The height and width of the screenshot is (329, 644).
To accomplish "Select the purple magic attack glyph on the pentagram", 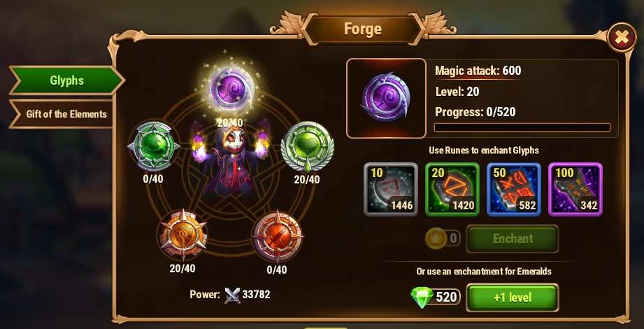I will [231, 89].
